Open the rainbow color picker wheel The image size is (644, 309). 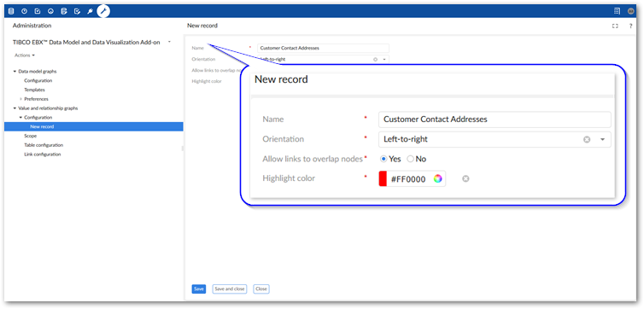(438, 179)
